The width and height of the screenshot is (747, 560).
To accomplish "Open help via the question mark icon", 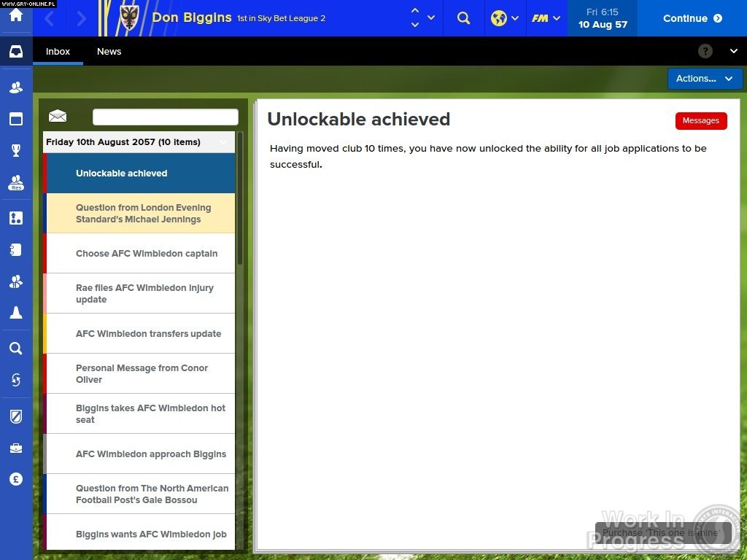I will coord(705,51).
